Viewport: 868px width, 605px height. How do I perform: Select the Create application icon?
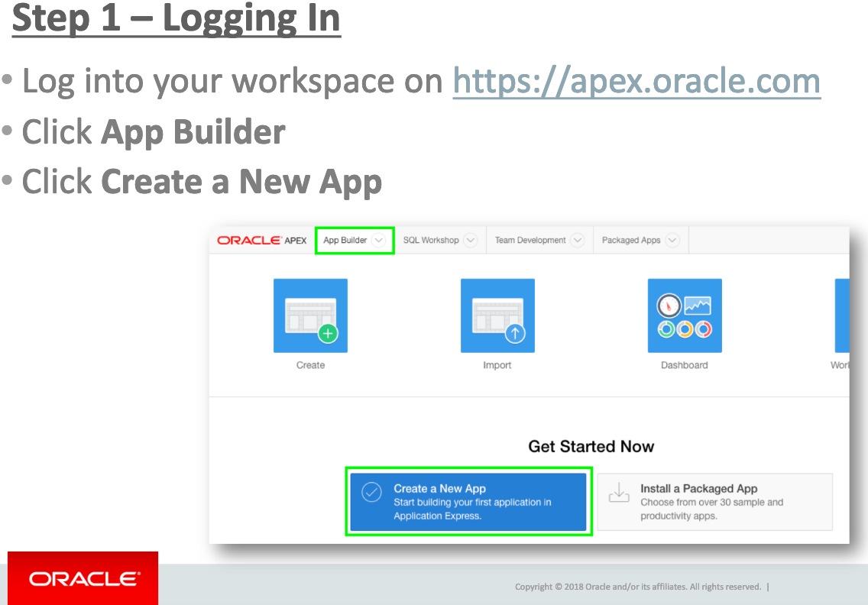[310, 315]
